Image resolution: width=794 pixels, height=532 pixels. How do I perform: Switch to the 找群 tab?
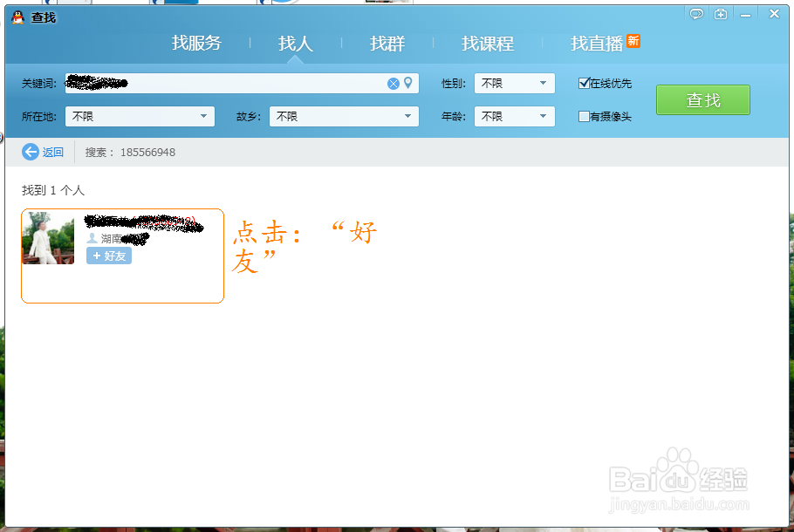tap(387, 44)
